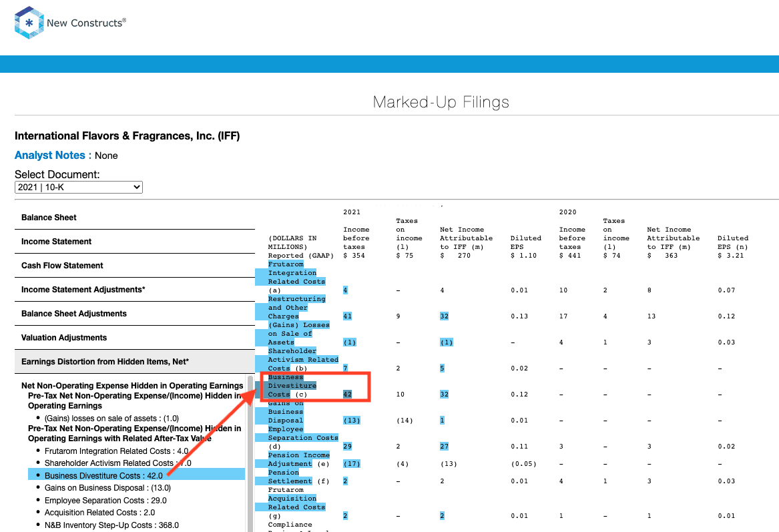The image size is (779, 532).
Task: Open the Analyst Notes link
Action: point(49,156)
